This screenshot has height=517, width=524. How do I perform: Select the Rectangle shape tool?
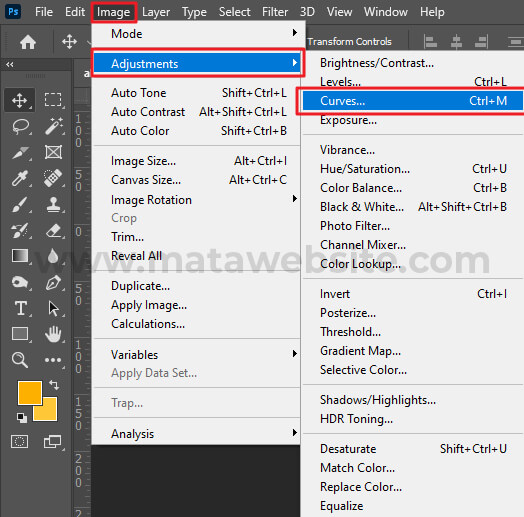coord(20,334)
